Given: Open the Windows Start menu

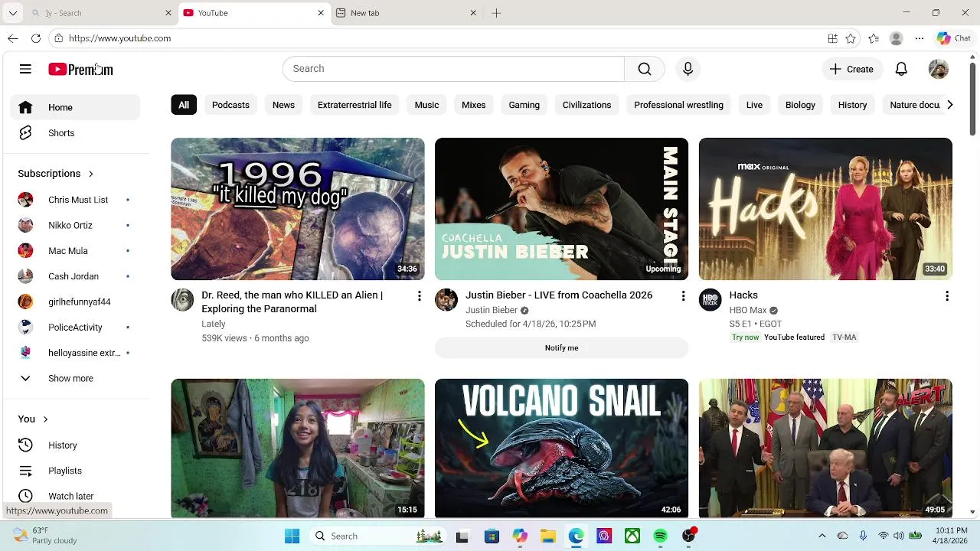Looking at the screenshot, I should coord(292,536).
